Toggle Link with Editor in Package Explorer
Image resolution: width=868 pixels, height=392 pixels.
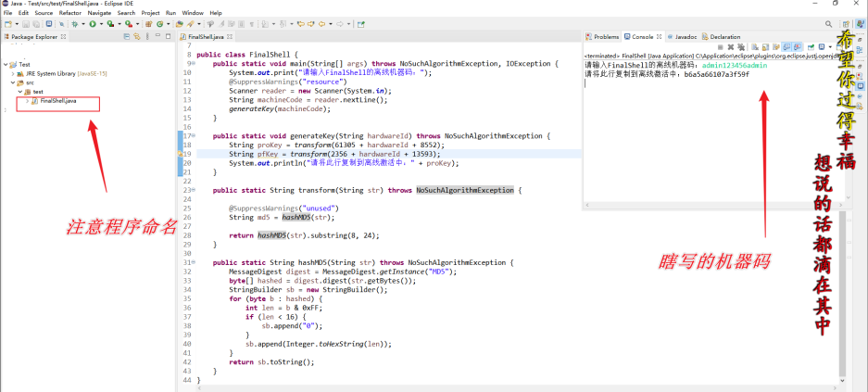coord(136,36)
